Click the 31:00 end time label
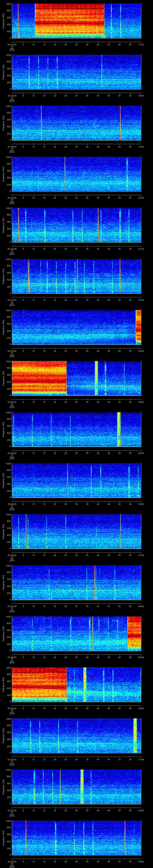The height and width of the screenshot is (868, 153). tap(141, 759)
